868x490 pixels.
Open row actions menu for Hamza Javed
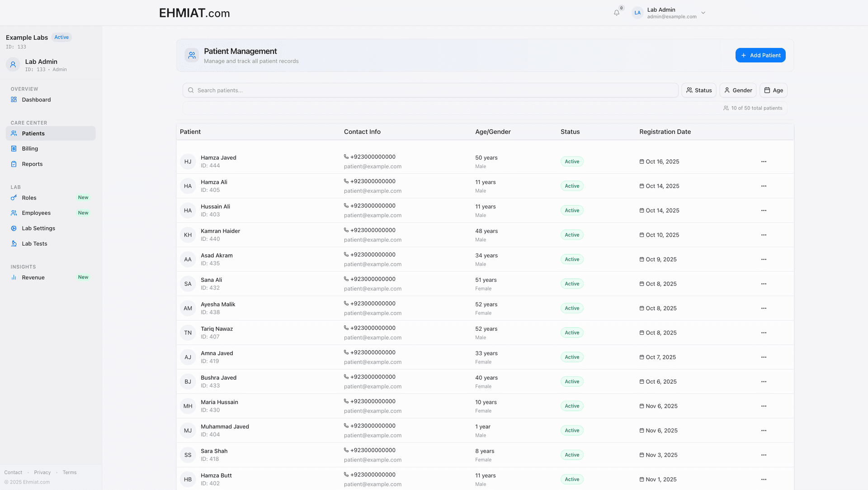(764, 162)
